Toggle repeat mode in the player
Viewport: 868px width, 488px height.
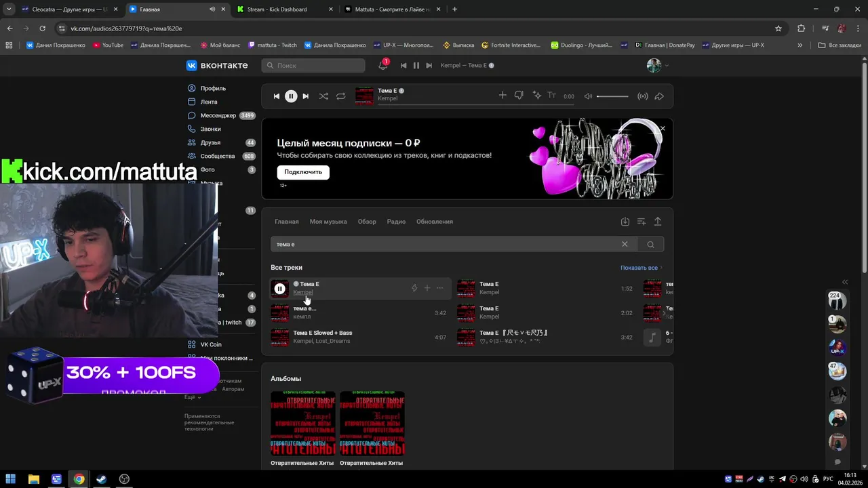click(341, 96)
